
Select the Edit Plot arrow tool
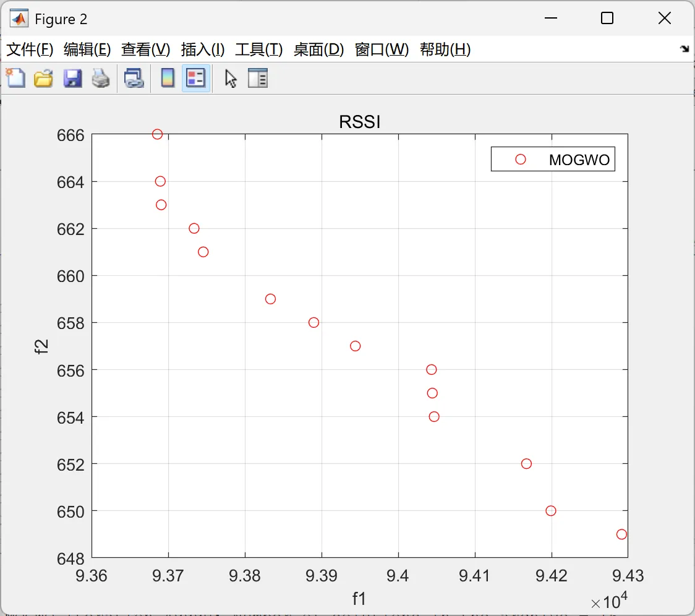pyautogui.click(x=231, y=79)
